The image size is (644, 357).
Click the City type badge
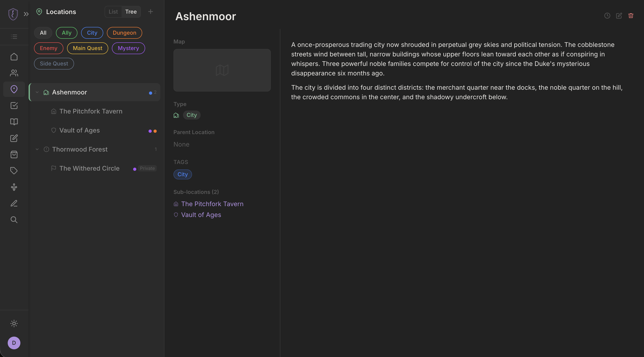click(x=192, y=115)
